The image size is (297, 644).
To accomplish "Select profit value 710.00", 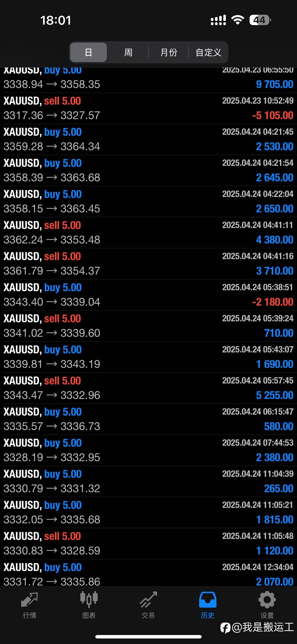I will (279, 333).
